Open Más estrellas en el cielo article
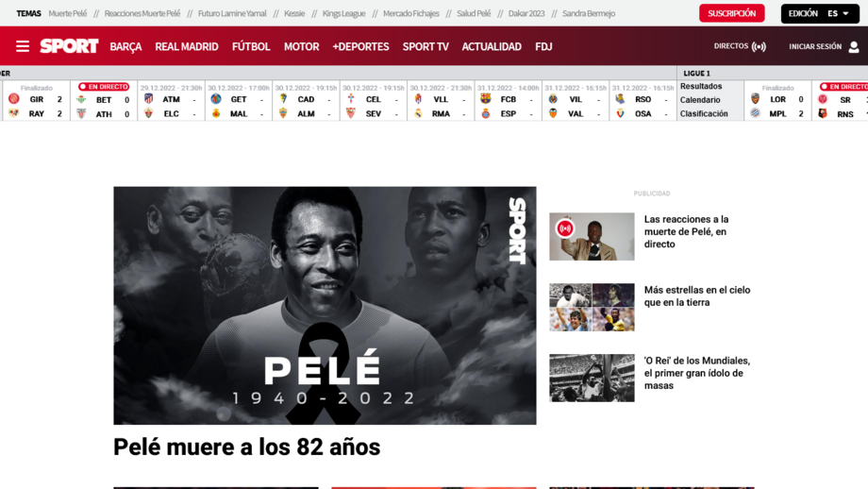868x489 pixels. pos(697,296)
